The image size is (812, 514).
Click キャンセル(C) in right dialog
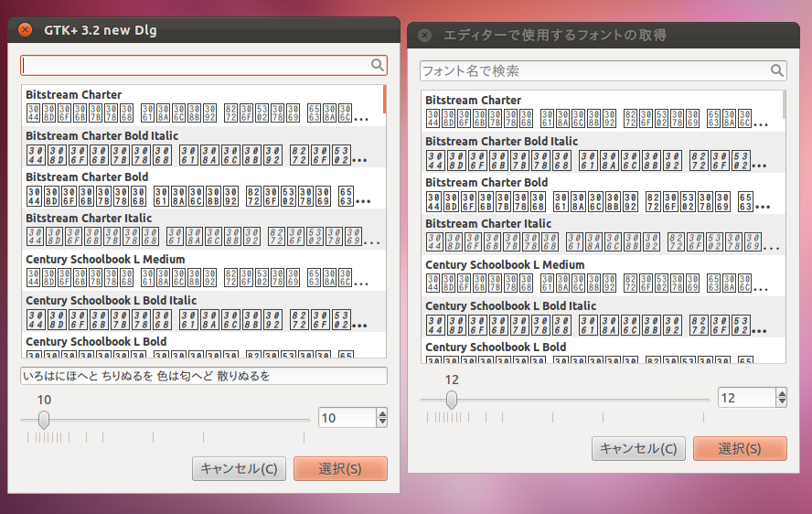[639, 448]
